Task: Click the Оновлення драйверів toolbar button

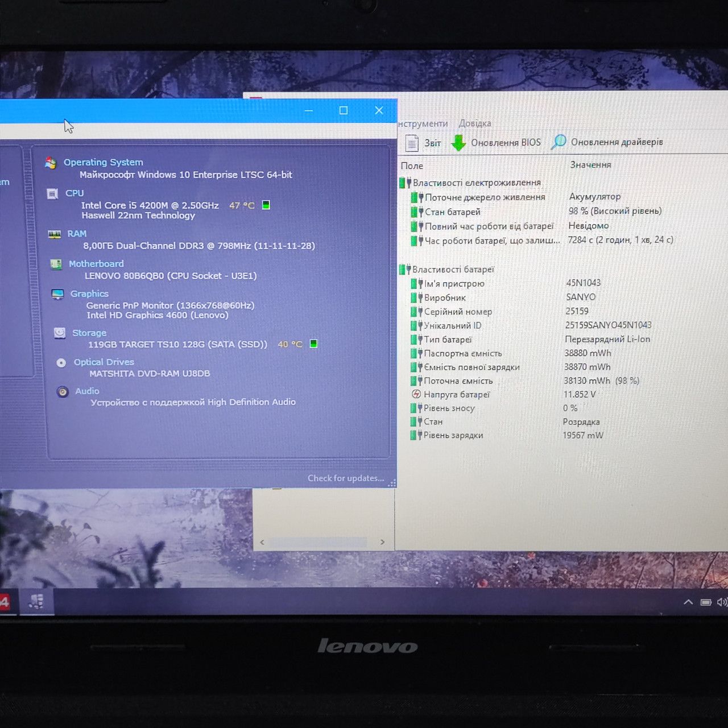Action: [x=607, y=142]
